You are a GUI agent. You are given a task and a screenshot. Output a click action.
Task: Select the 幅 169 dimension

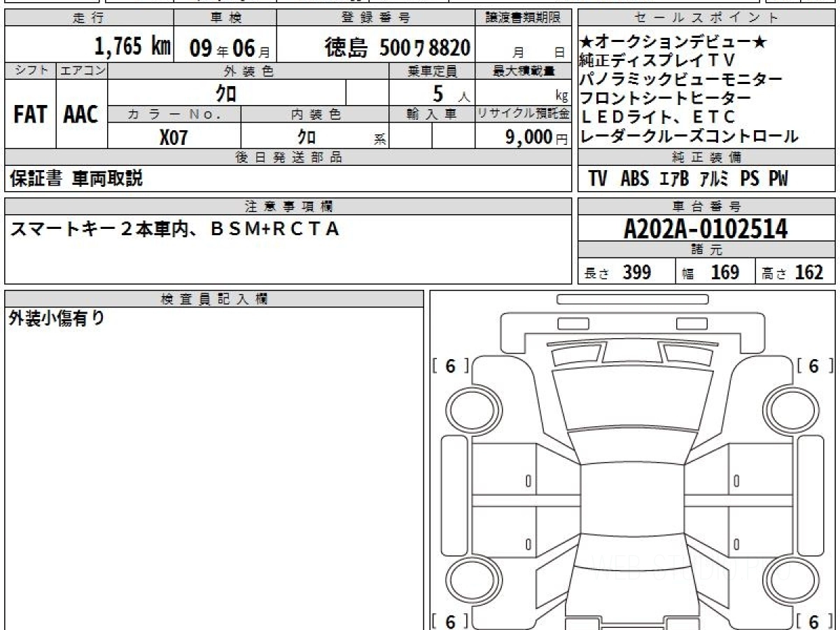click(710, 272)
